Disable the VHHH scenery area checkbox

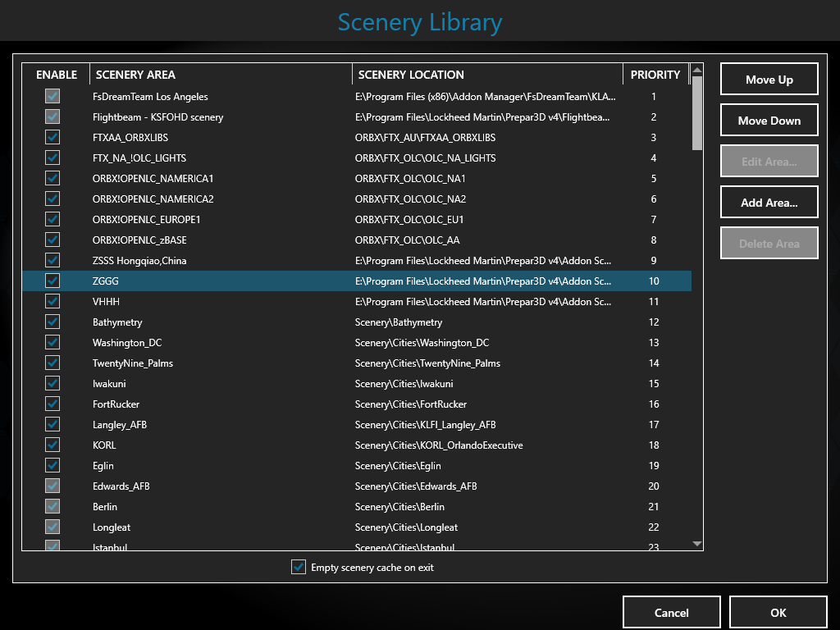click(52, 302)
